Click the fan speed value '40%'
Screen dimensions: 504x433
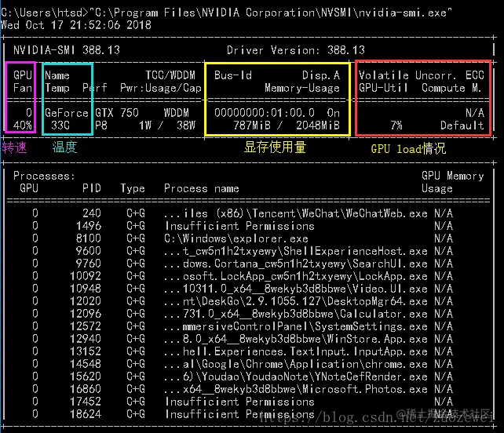point(23,126)
